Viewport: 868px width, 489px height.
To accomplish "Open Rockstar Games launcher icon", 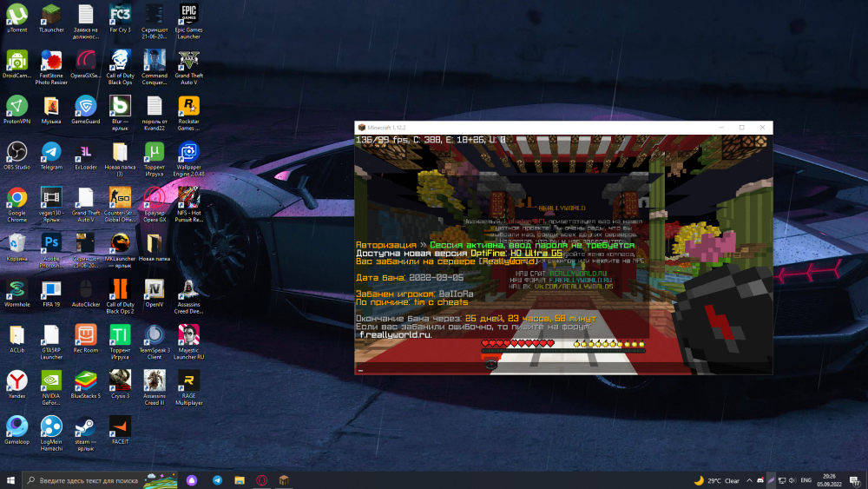I will coord(188,114).
